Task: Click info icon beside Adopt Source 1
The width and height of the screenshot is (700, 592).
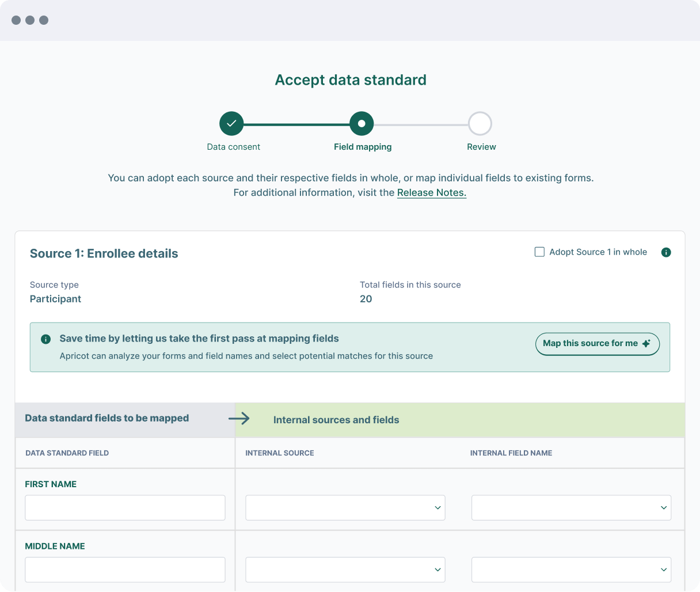Action: coord(666,252)
